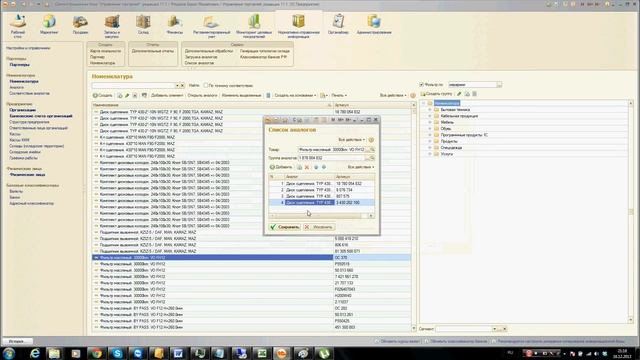This screenshot has height=360, width=640.
Task: Open Internet Explorer from the taskbar
Action: tap(34, 353)
